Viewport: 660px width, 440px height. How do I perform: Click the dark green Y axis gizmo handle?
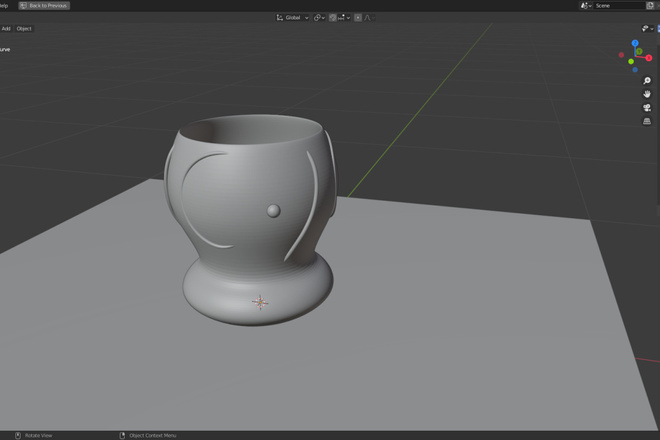(x=639, y=51)
